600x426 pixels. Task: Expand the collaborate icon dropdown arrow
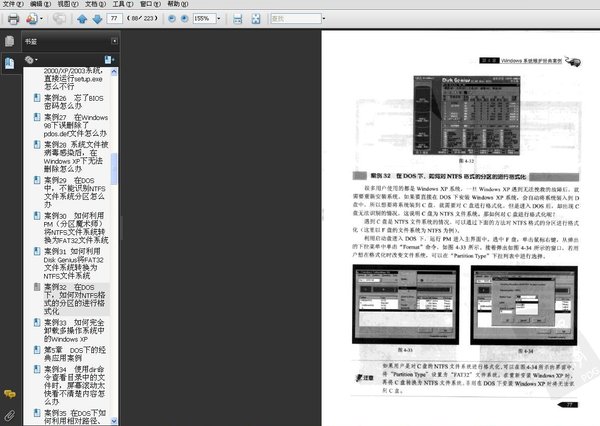coord(41,19)
